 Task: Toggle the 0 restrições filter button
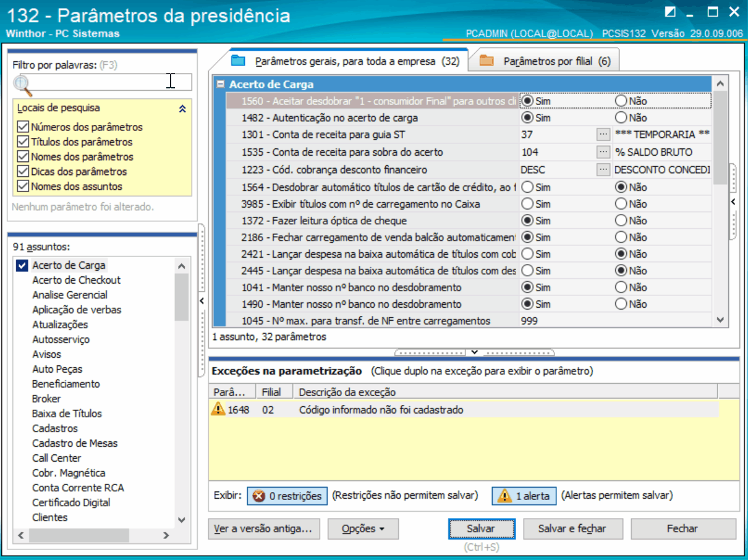point(287,496)
